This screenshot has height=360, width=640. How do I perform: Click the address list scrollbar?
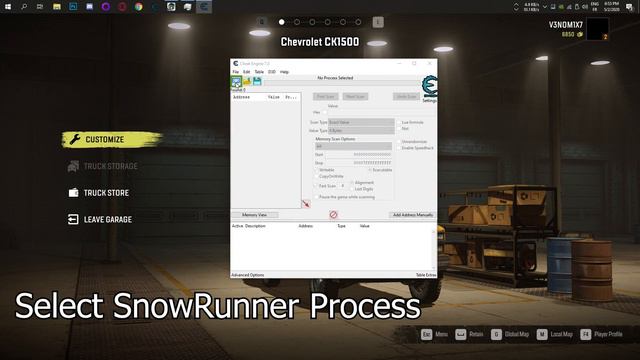[x=433, y=250]
